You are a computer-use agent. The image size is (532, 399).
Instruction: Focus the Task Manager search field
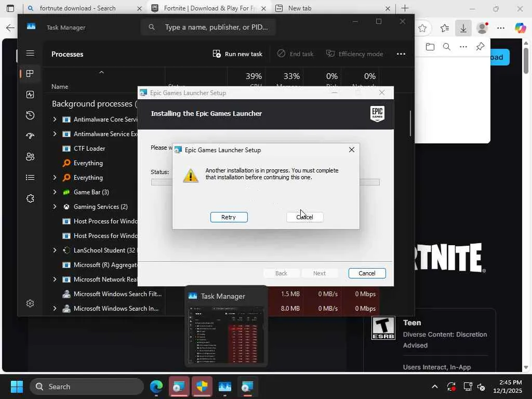[x=208, y=27]
